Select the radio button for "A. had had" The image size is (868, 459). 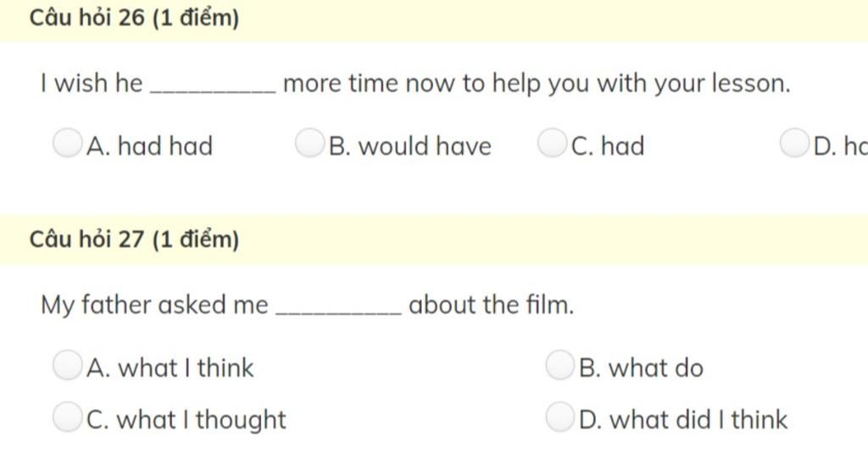[x=67, y=144]
